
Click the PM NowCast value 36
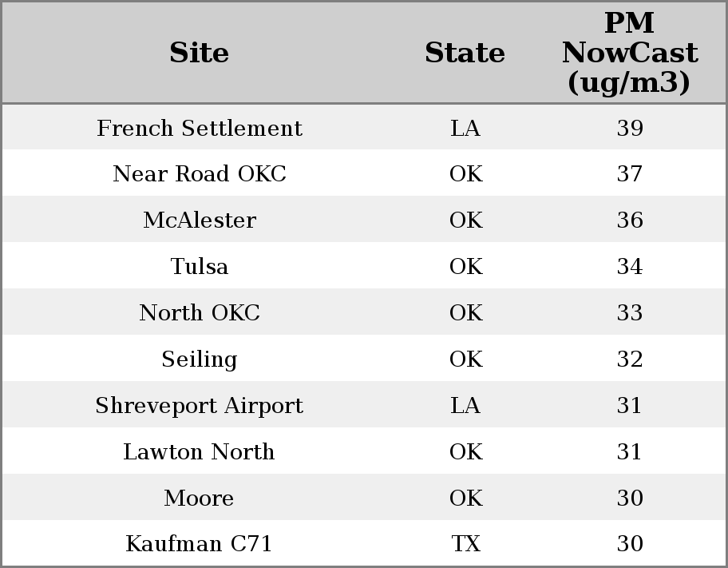(x=629, y=220)
